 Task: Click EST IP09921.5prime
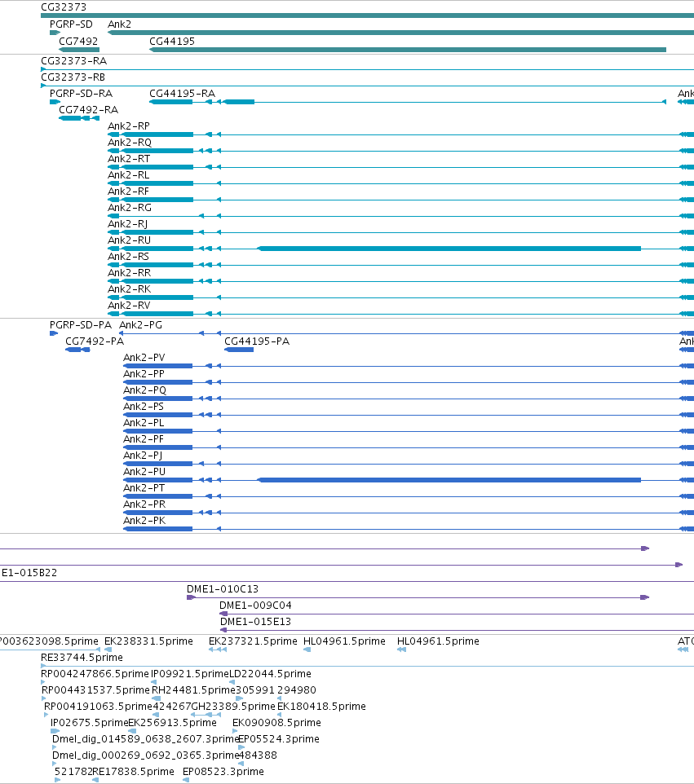[x=190, y=674]
